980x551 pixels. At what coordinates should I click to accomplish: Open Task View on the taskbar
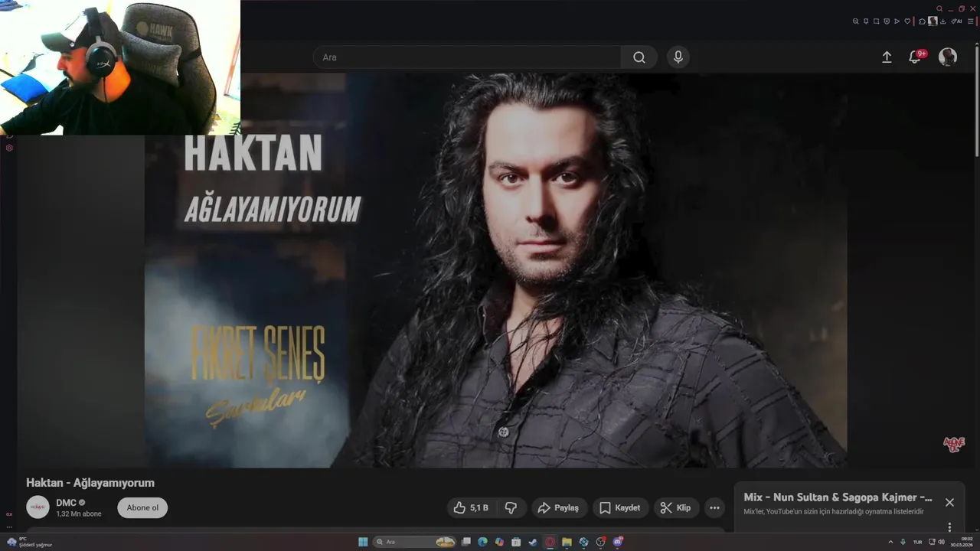tap(466, 542)
